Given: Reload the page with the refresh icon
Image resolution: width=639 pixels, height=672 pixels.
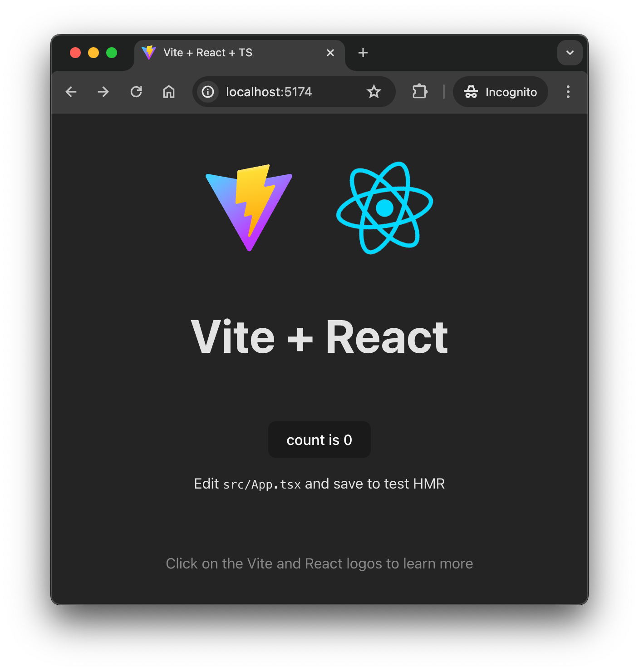Looking at the screenshot, I should (136, 92).
